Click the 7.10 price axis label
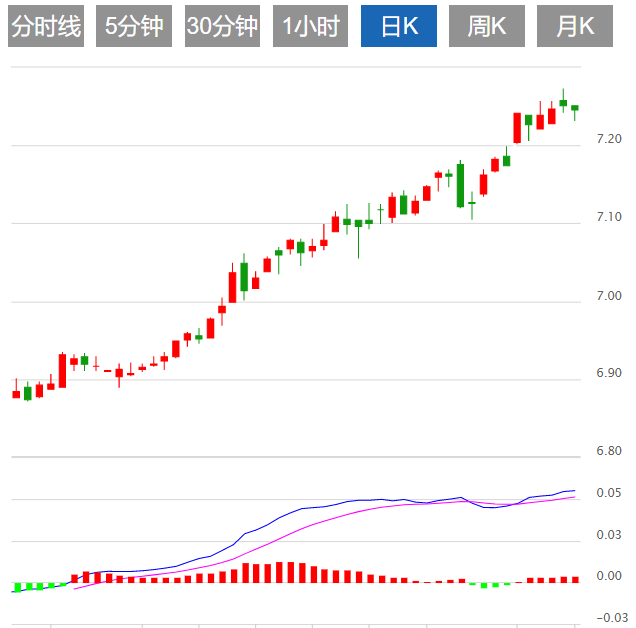This screenshot has width=636, height=628. pyautogui.click(x=607, y=217)
